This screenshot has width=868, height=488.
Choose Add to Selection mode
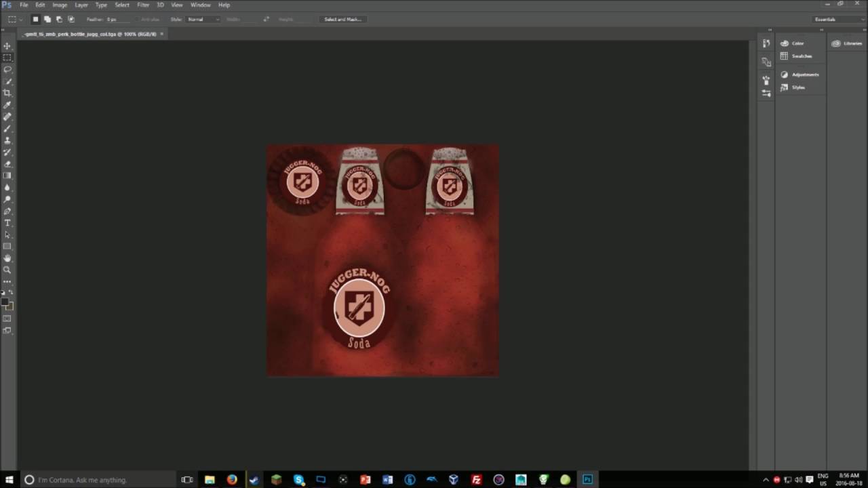[x=47, y=19]
